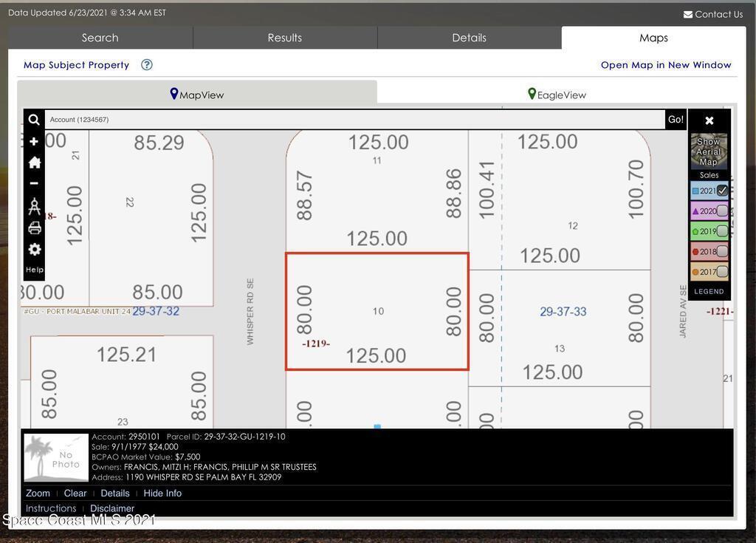Expand the LEGEND panel
The width and height of the screenshot is (756, 543).
click(709, 291)
